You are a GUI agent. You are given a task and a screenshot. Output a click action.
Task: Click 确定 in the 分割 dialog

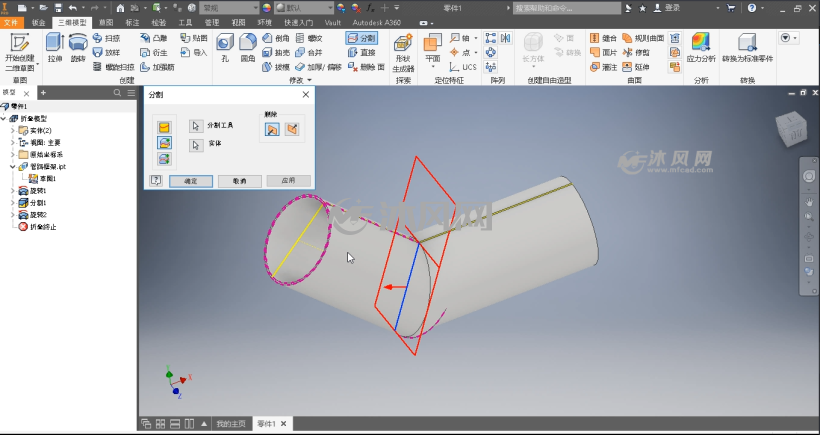pos(191,181)
